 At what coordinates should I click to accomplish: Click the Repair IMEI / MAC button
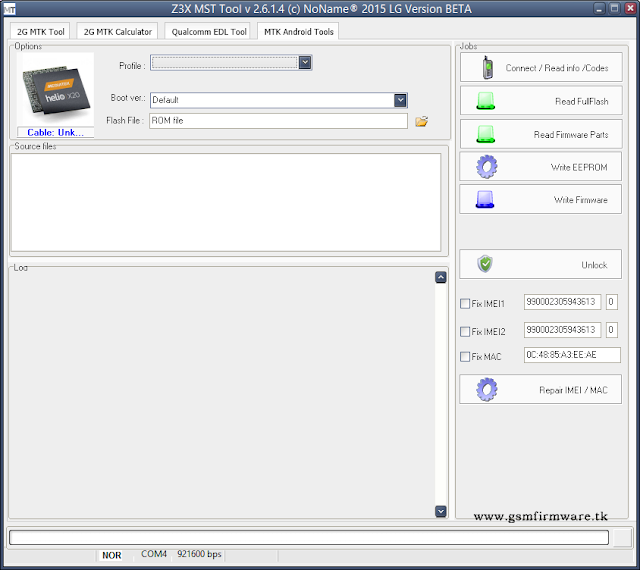pyautogui.click(x=540, y=390)
